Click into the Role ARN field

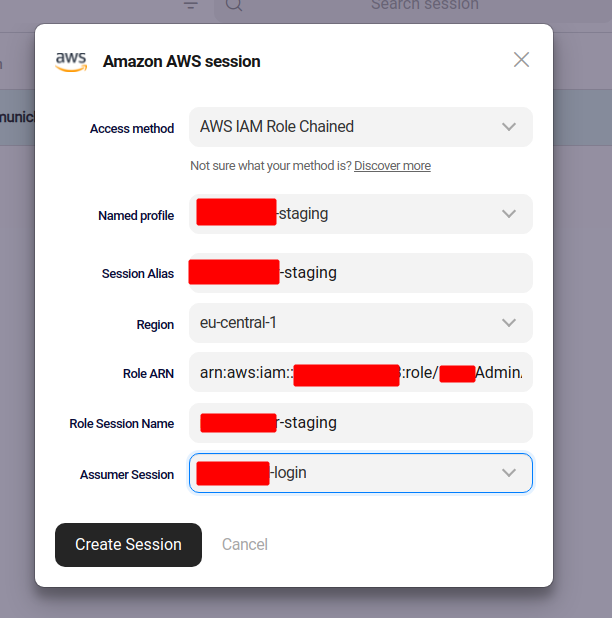click(x=361, y=372)
